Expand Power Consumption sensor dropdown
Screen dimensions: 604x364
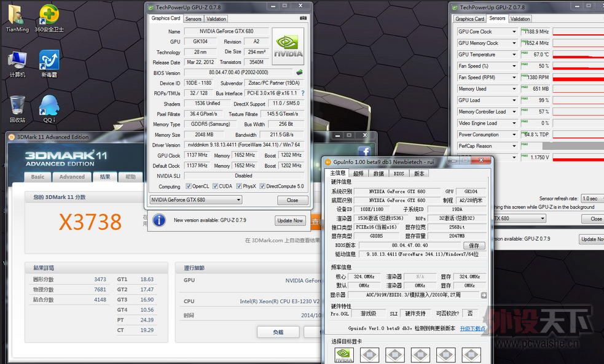pyautogui.click(x=514, y=134)
